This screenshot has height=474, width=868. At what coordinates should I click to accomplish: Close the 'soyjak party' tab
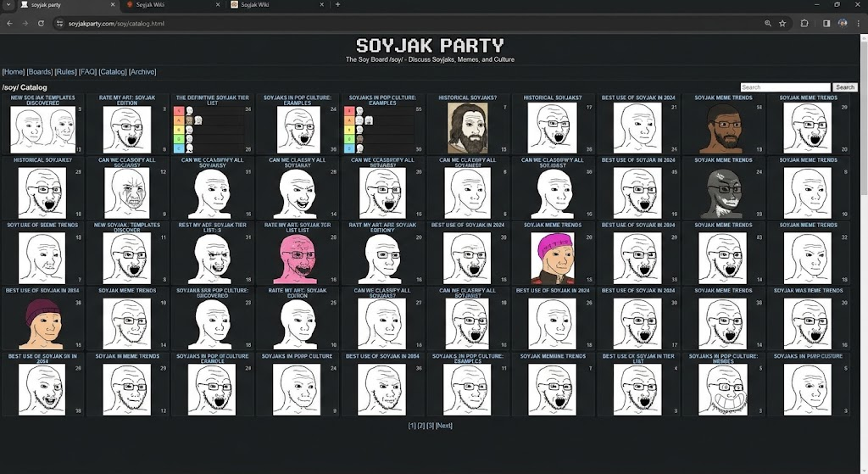click(113, 4)
